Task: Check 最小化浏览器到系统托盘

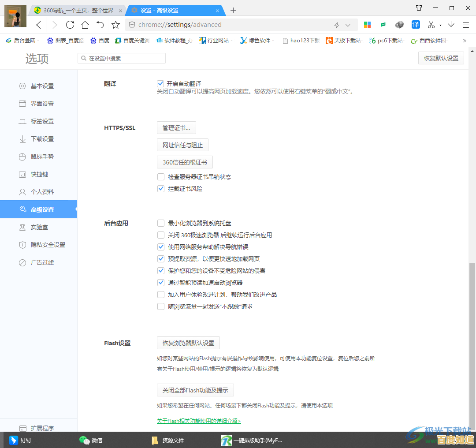Action: pos(161,223)
